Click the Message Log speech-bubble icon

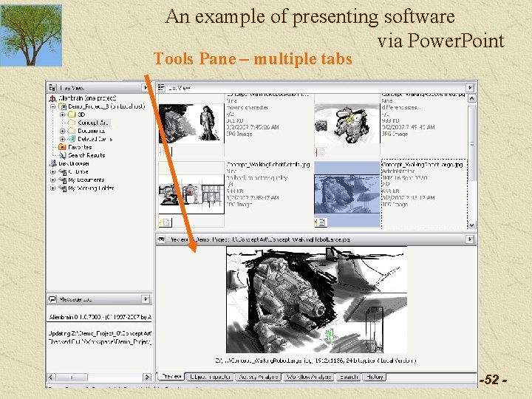click(x=52, y=299)
